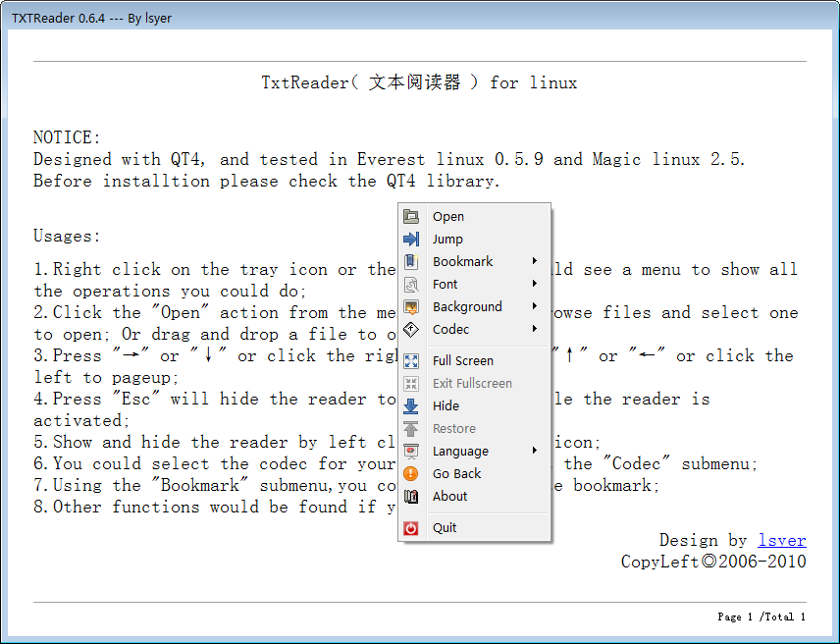Screen dimensions: 840x644
Task: Click the Open folder icon
Action: coord(411,216)
